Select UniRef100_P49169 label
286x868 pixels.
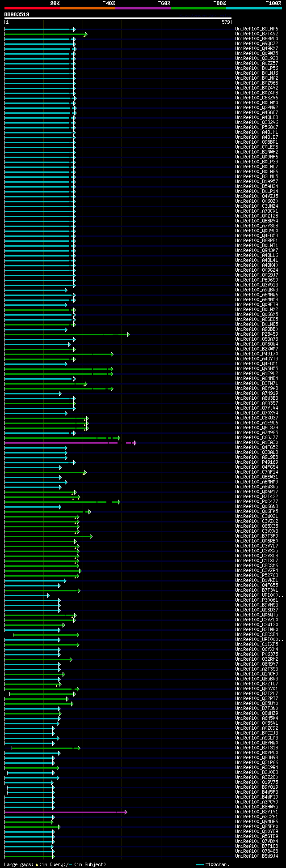(257, 462)
